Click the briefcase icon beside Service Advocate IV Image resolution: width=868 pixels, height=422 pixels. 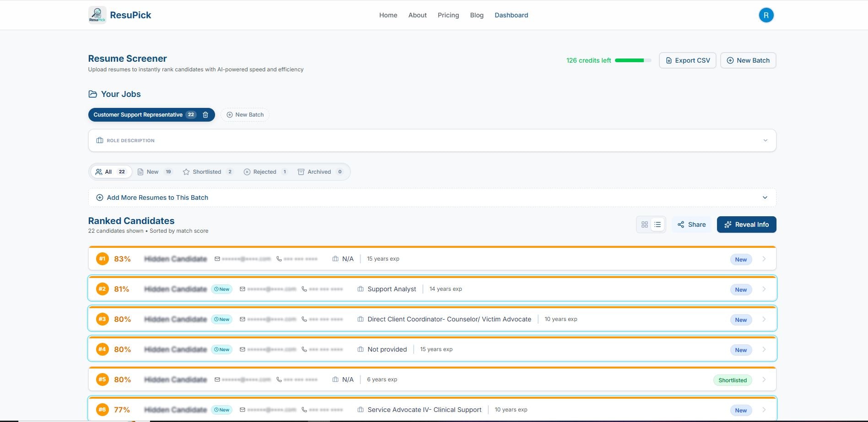point(361,410)
